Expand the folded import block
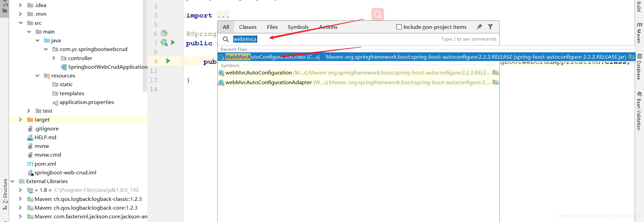The image size is (644, 222). point(183,15)
